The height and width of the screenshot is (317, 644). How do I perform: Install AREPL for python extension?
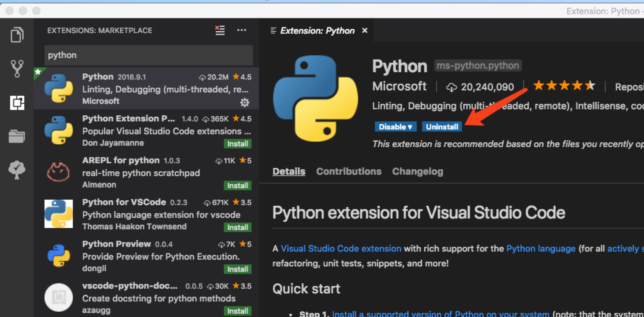[x=237, y=186]
